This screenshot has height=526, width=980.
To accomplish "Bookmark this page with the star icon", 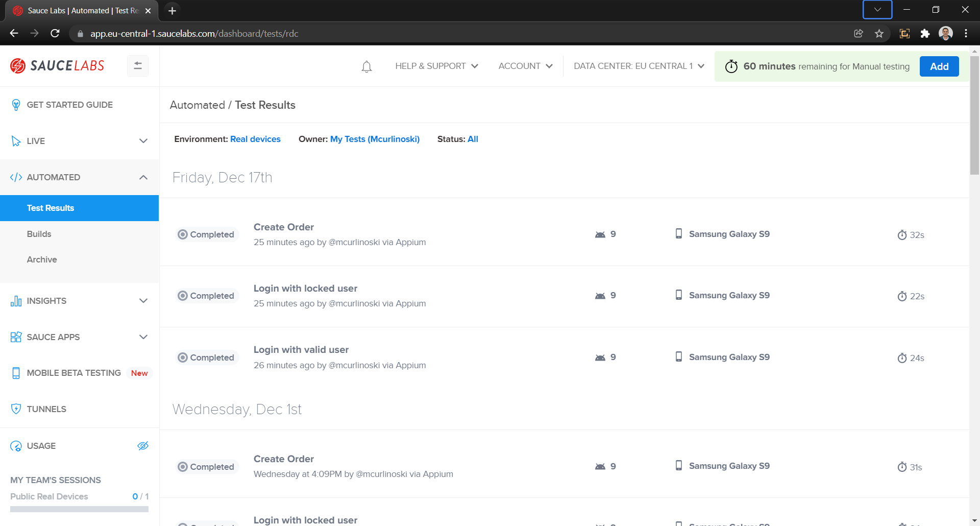I will pos(879,33).
